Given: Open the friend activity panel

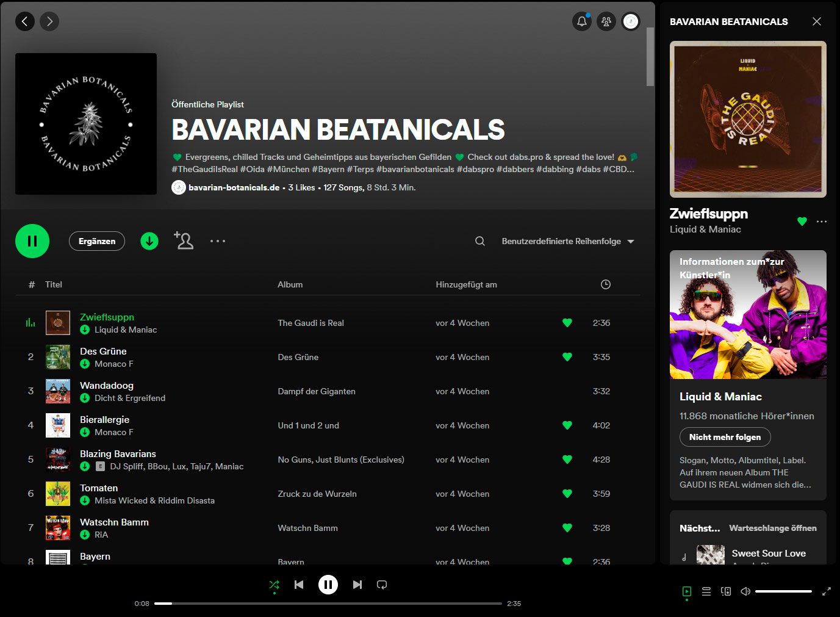Looking at the screenshot, I should pyautogui.click(x=606, y=21).
